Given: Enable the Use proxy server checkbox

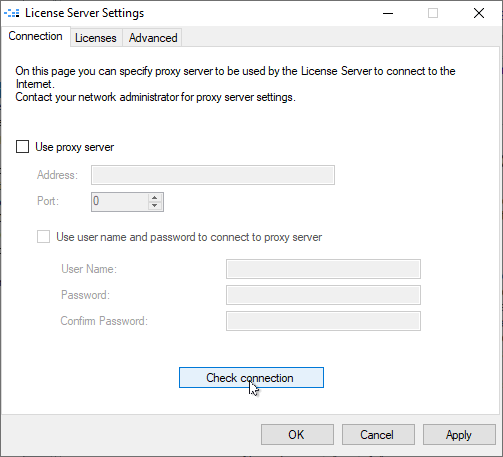Looking at the screenshot, I should pos(22,147).
